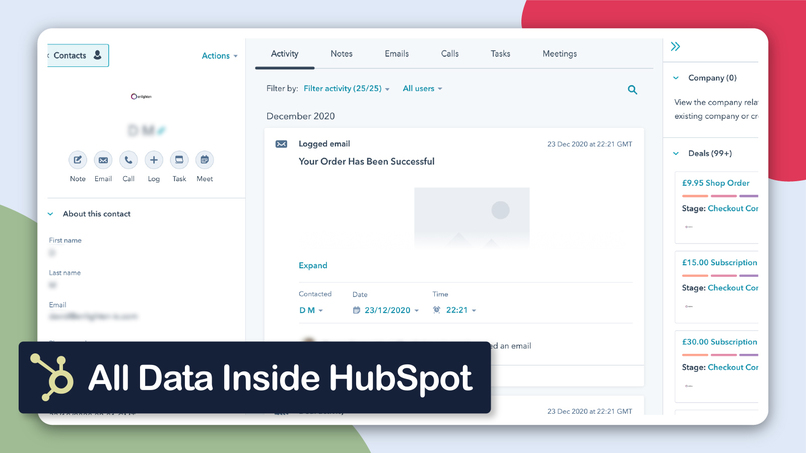Click the Email icon button
806x453 pixels.
103,160
